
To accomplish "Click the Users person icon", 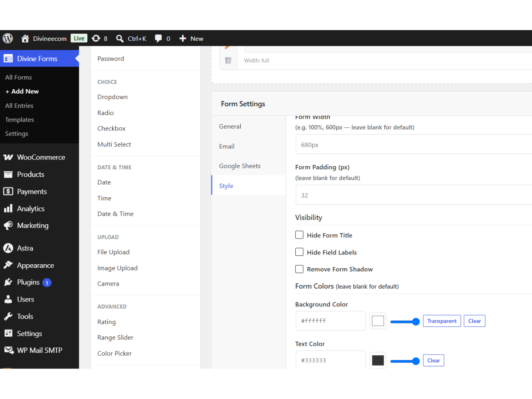I will (8, 299).
